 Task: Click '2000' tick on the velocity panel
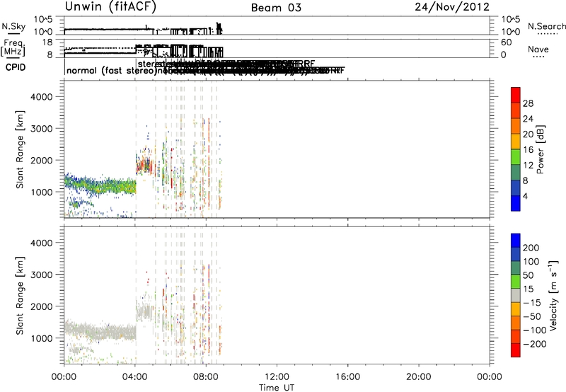pos(41,306)
